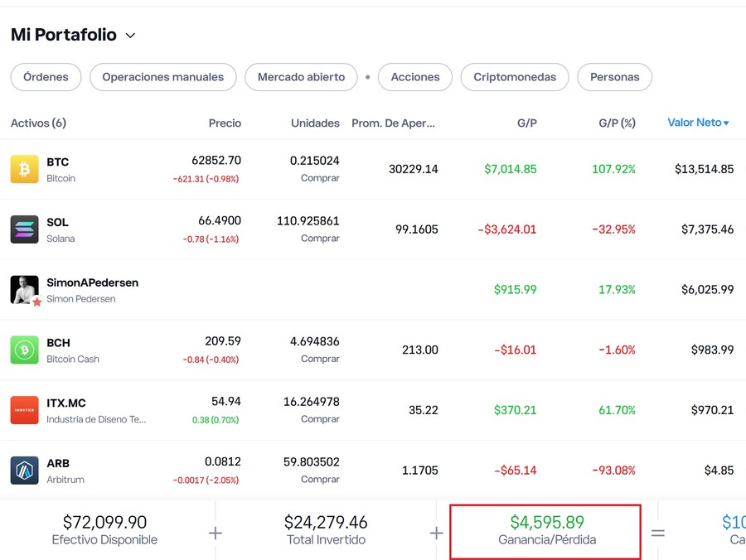Select the Operaciones manuales filter
This screenshot has height=560, width=746.
point(162,77)
